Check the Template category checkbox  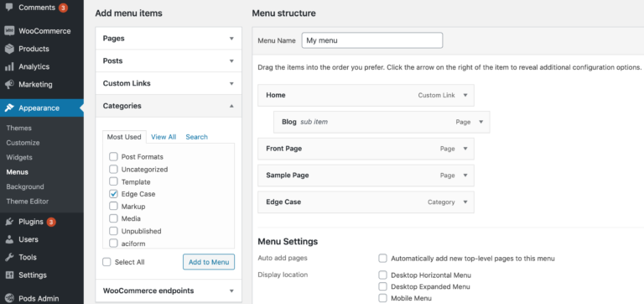point(113,181)
